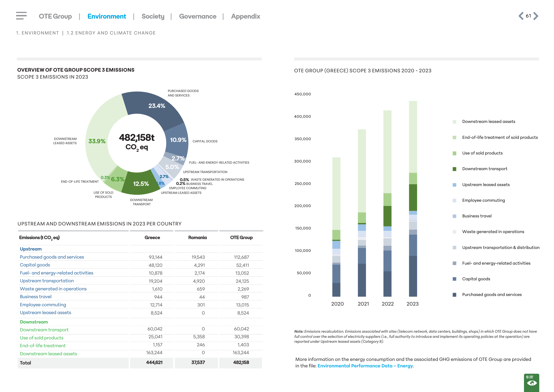Click the 'Employee commuting' table row label
The width and height of the screenshot is (554, 392).
pos(43,305)
